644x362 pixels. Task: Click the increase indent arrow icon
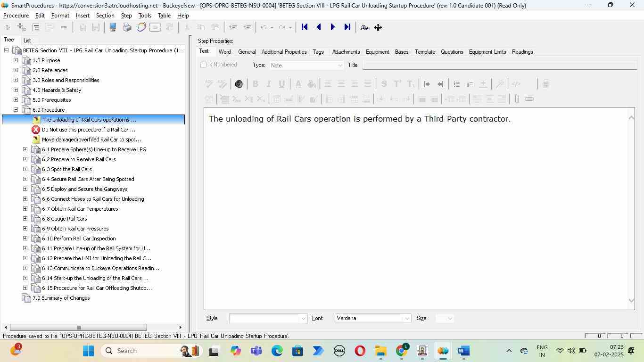[427, 84]
